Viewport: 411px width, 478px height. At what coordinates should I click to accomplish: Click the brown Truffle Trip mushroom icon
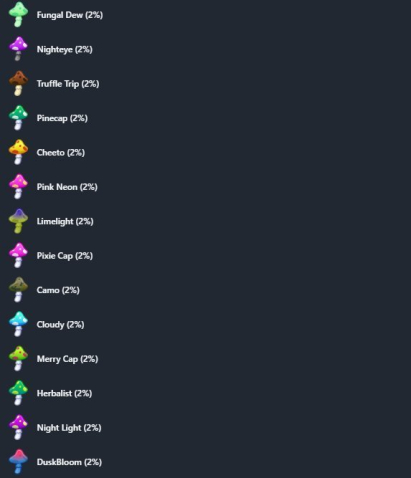(18, 83)
